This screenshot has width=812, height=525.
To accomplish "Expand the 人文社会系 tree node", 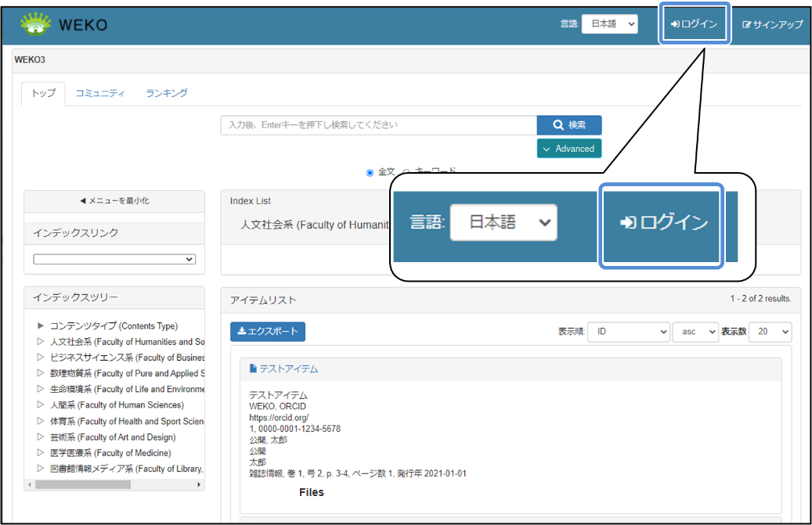I will coord(42,342).
